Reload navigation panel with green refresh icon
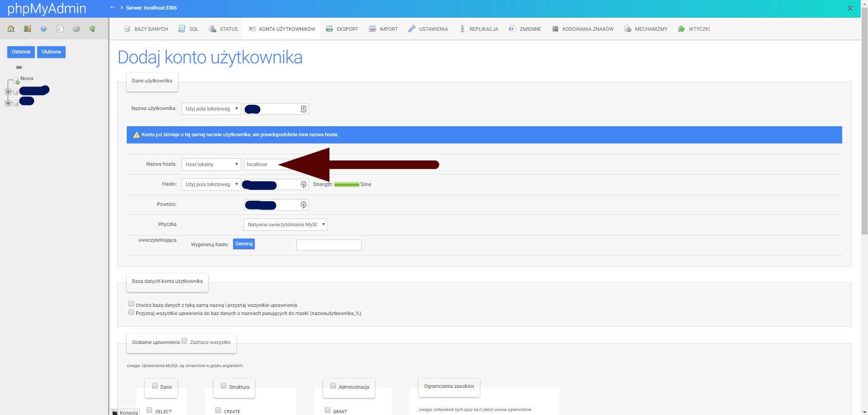This screenshot has width=868, height=415. (x=92, y=29)
